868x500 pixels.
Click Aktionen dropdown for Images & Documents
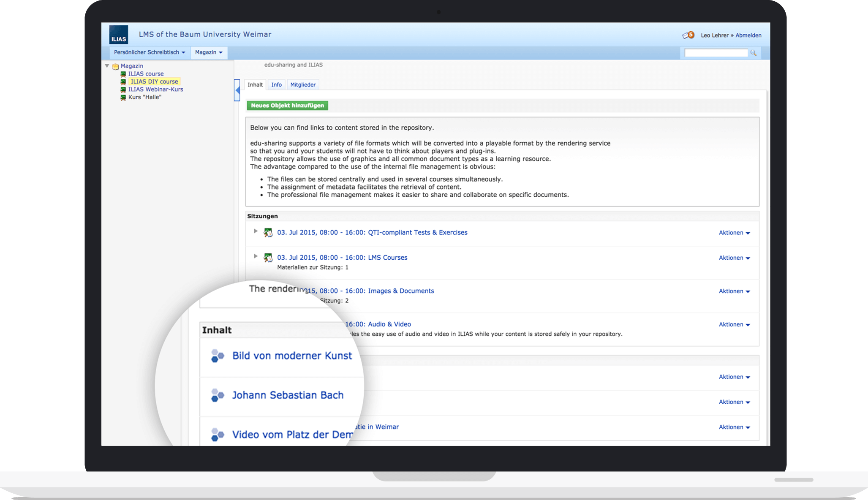point(734,291)
